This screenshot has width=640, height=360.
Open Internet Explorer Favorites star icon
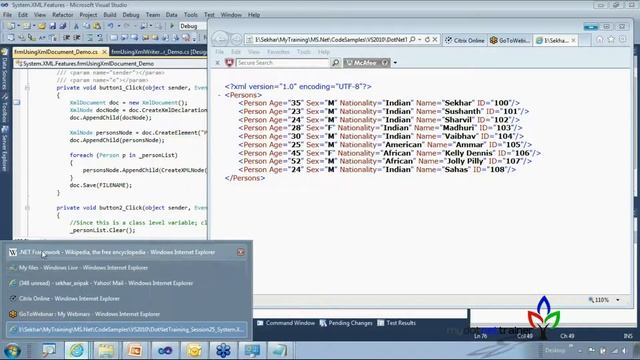[x=611, y=40]
